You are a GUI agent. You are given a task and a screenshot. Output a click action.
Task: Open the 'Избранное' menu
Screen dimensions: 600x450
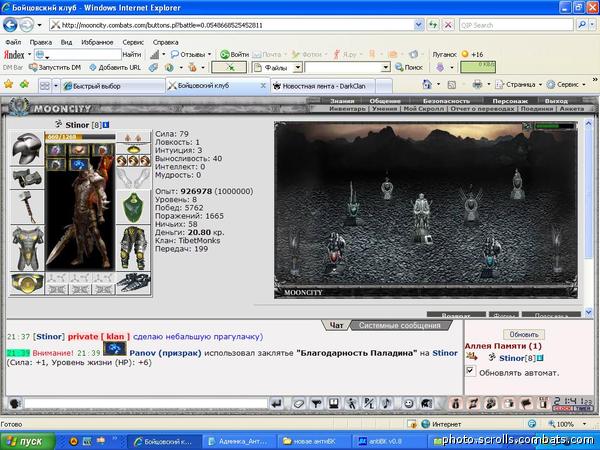click(97, 42)
